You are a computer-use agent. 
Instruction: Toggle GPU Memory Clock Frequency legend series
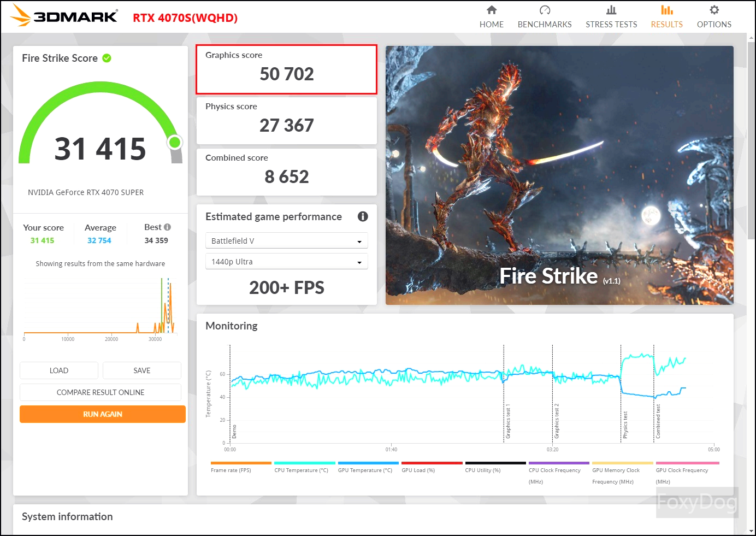coord(622,474)
